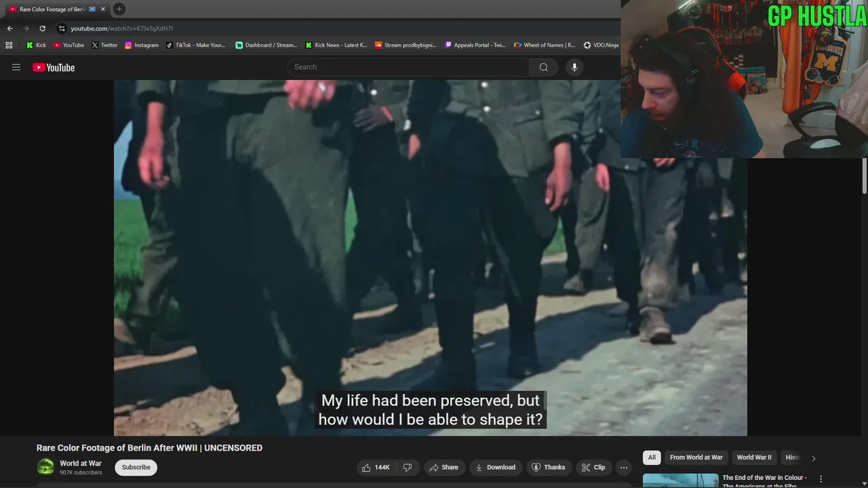This screenshot has width=868, height=488.
Task: Open the YouTube bookmark
Action: point(68,45)
